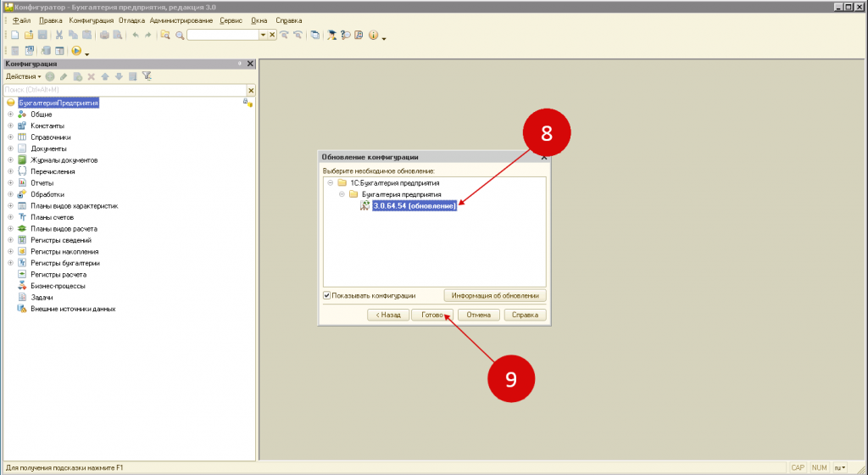The image size is (868, 475).
Task: Open the help search icon
Action: point(346,35)
